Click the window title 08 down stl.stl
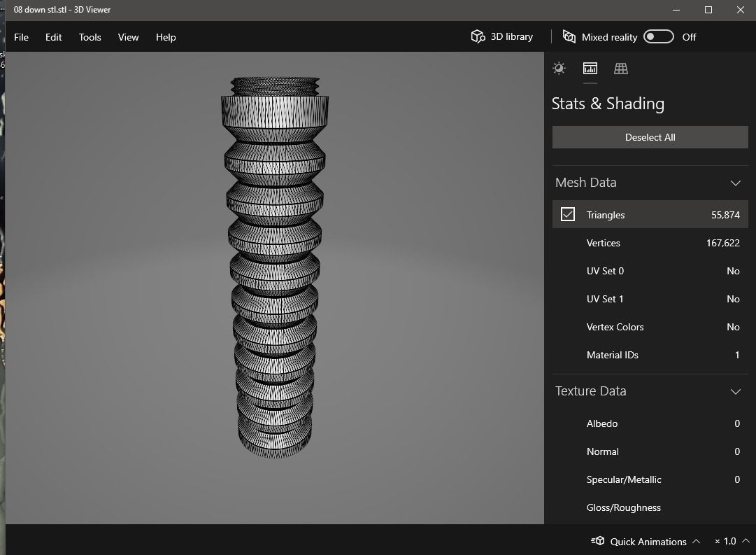This screenshot has height=555, width=756. tap(62, 10)
